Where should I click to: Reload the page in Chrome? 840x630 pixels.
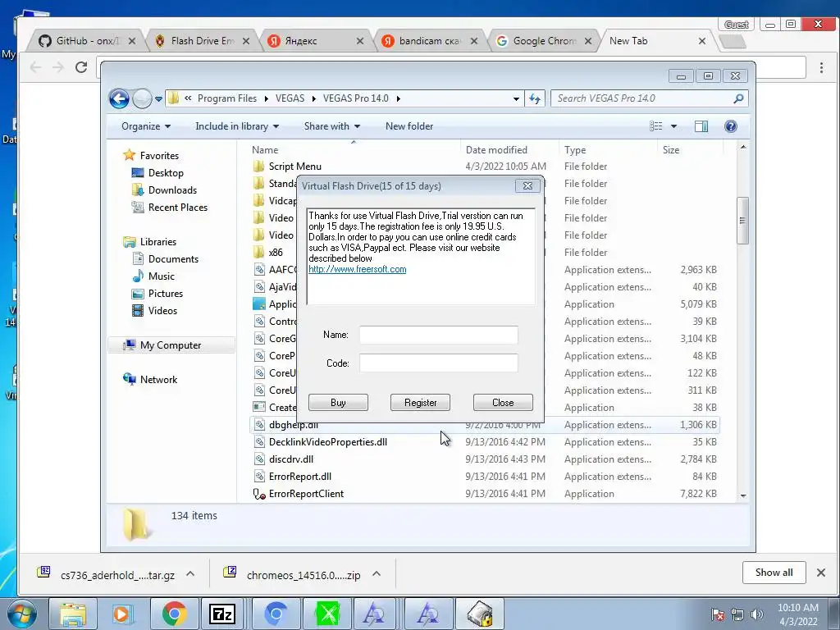(x=81, y=67)
